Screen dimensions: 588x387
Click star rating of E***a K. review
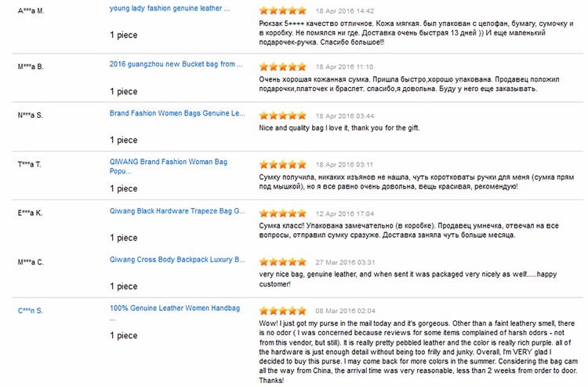click(282, 214)
